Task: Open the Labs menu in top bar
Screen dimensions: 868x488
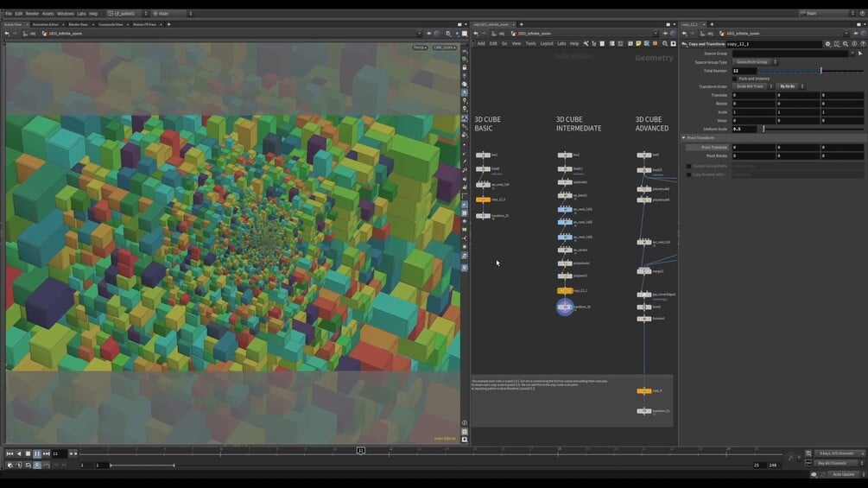Action: click(x=81, y=13)
